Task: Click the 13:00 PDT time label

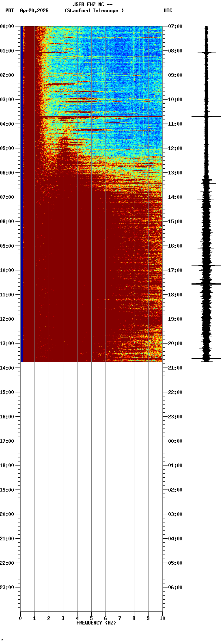Action: (x=7, y=344)
